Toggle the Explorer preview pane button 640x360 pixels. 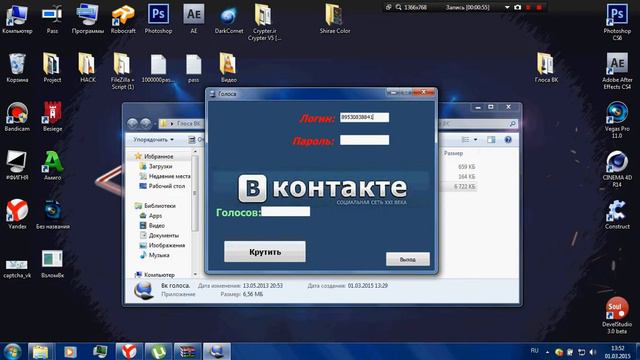point(491,140)
